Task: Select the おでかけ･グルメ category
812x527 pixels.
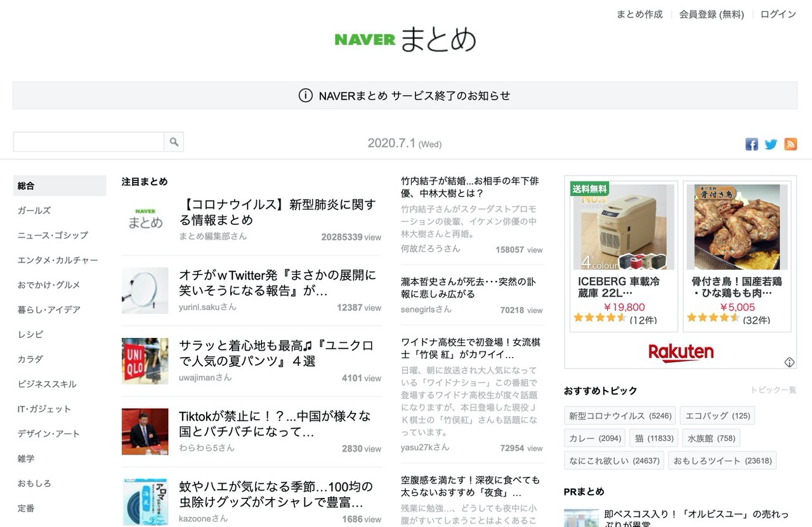Action: 49,285
